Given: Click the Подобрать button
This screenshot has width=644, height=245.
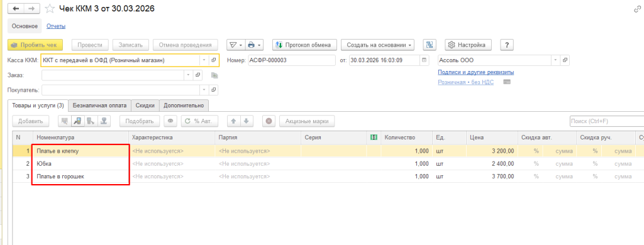Looking at the screenshot, I should click(140, 121).
